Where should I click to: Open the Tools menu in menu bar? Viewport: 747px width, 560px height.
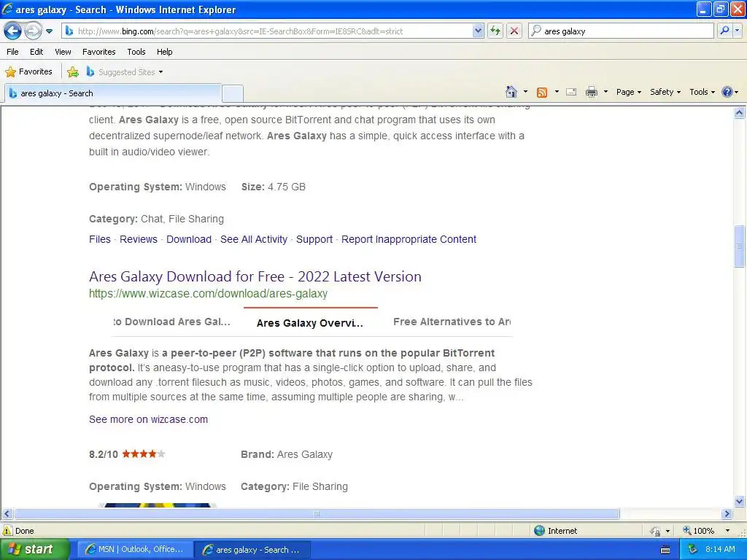tap(136, 52)
